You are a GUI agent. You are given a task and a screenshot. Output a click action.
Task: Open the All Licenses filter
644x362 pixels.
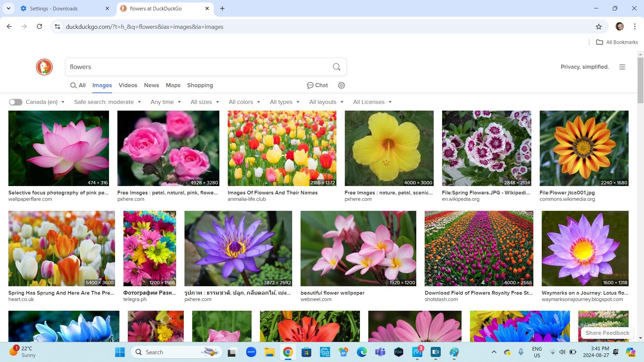point(372,102)
